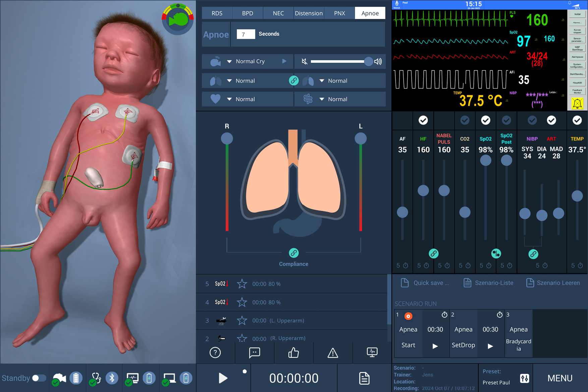Viewport: 588px width, 392px height.
Task: Mute the cry sound speaker icon
Action: click(x=304, y=61)
